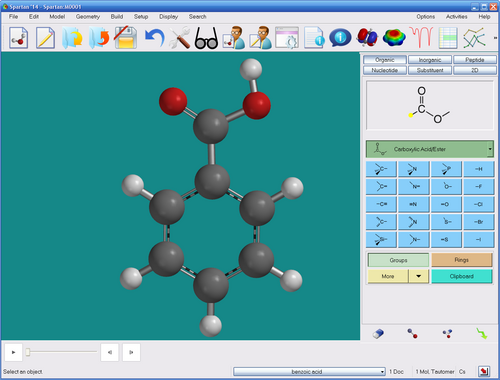
Task: Select the sp carbon -C≡ fragment
Action: [x=381, y=204]
